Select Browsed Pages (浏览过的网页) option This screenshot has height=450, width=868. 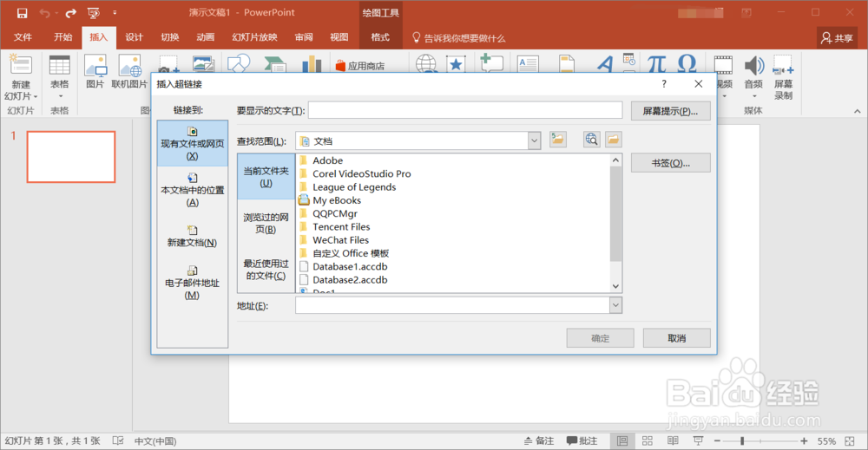(x=266, y=223)
